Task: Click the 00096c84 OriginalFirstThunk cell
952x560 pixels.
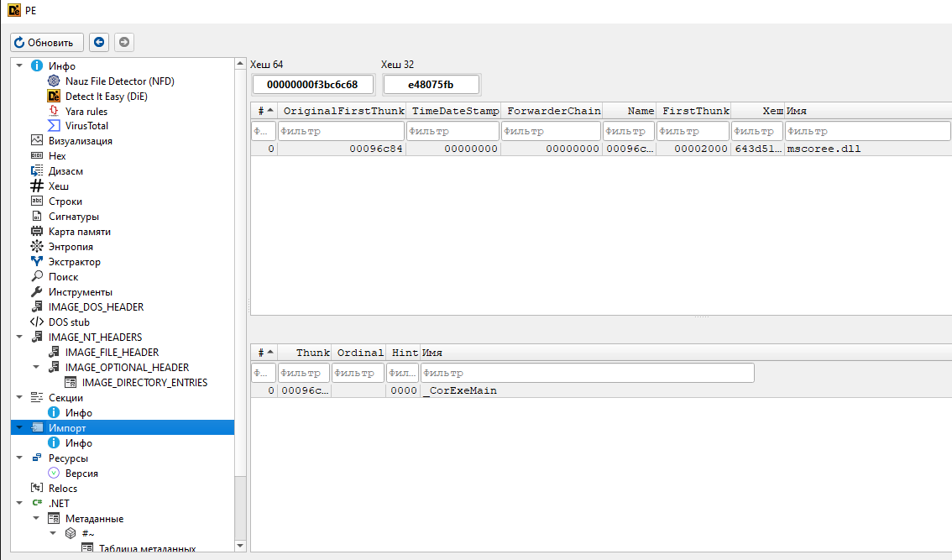Action: tap(342, 149)
